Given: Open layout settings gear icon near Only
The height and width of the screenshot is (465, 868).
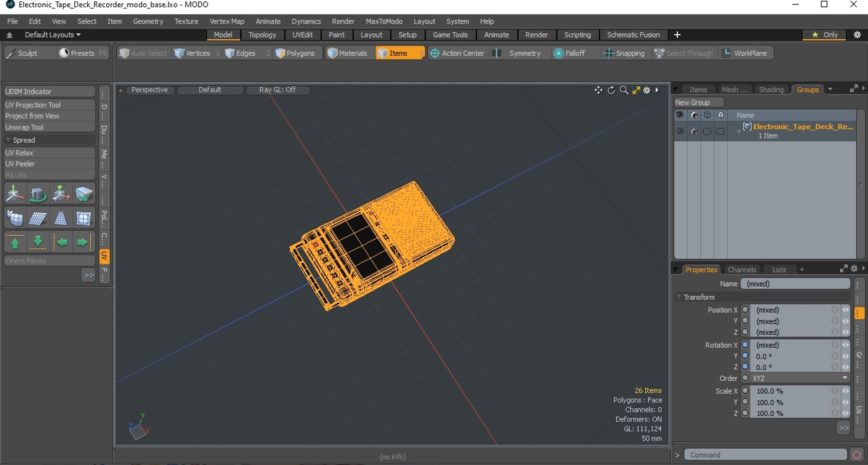Looking at the screenshot, I should point(857,35).
